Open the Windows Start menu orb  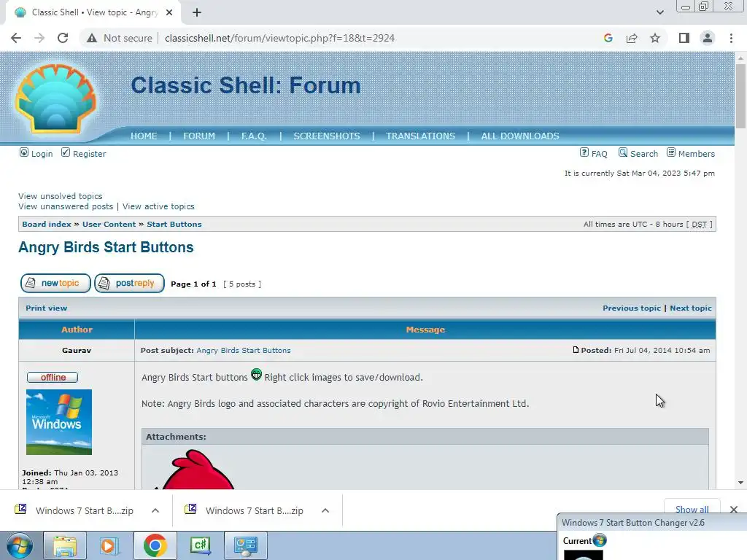pos(20,545)
